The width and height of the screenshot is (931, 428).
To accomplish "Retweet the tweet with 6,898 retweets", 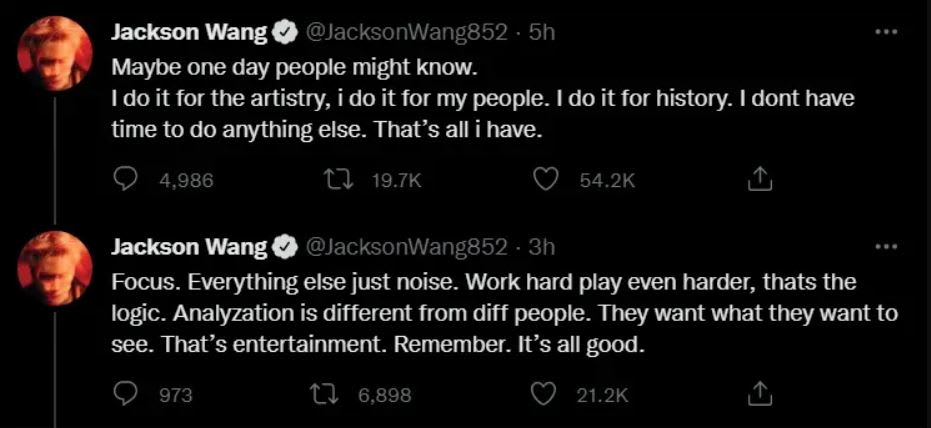I will tap(325, 394).
